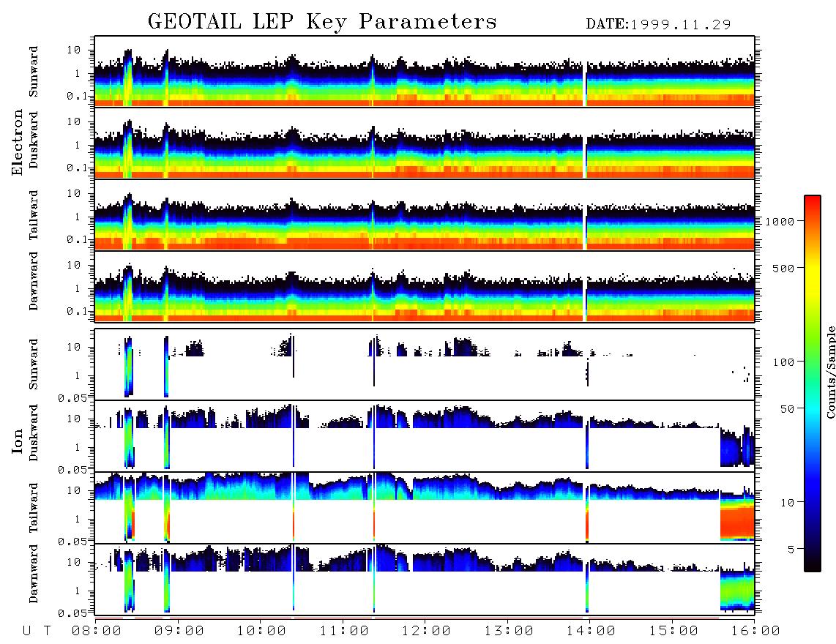The image size is (836, 644).
Task: Click the Electron Duskward row label
Action: 34,140
